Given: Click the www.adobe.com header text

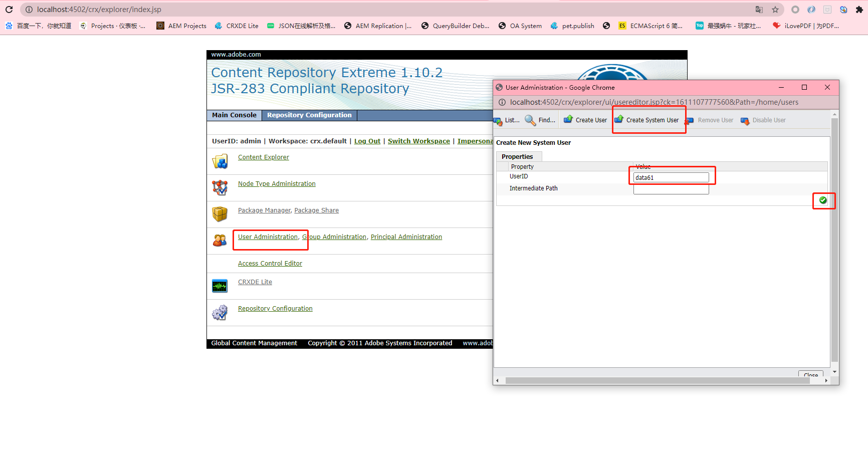Looking at the screenshot, I should (x=236, y=55).
